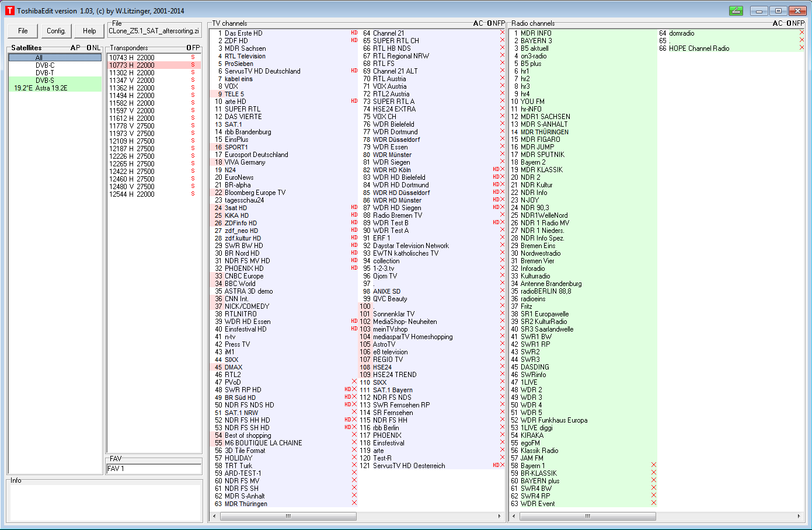
Task: Click the red X marker beside WDR Event
Action: [x=653, y=503]
